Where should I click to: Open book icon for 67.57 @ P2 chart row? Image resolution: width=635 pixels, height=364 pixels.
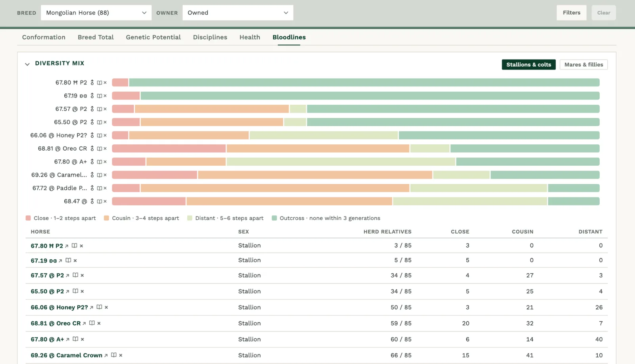click(x=99, y=109)
